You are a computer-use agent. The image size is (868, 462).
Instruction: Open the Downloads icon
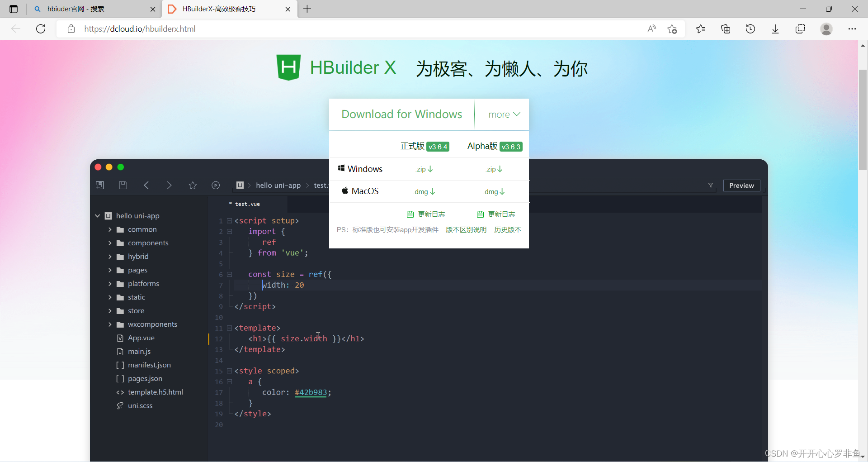(775, 29)
